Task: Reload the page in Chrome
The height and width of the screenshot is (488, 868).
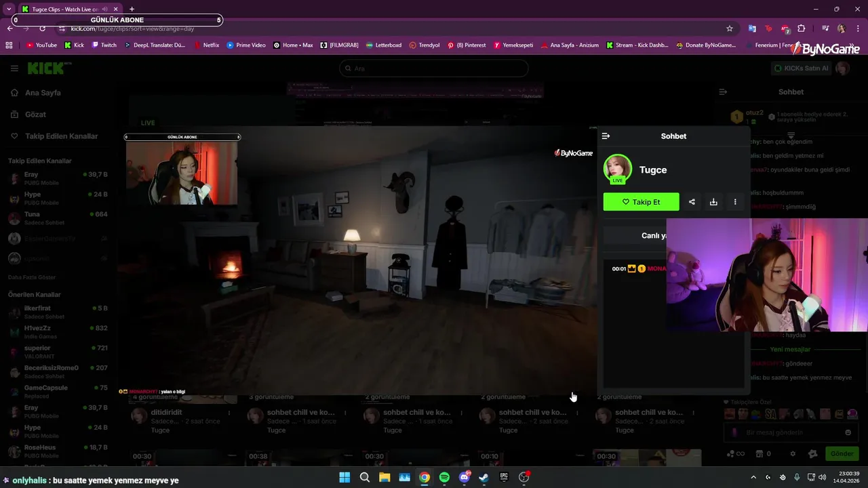Action: (42, 28)
